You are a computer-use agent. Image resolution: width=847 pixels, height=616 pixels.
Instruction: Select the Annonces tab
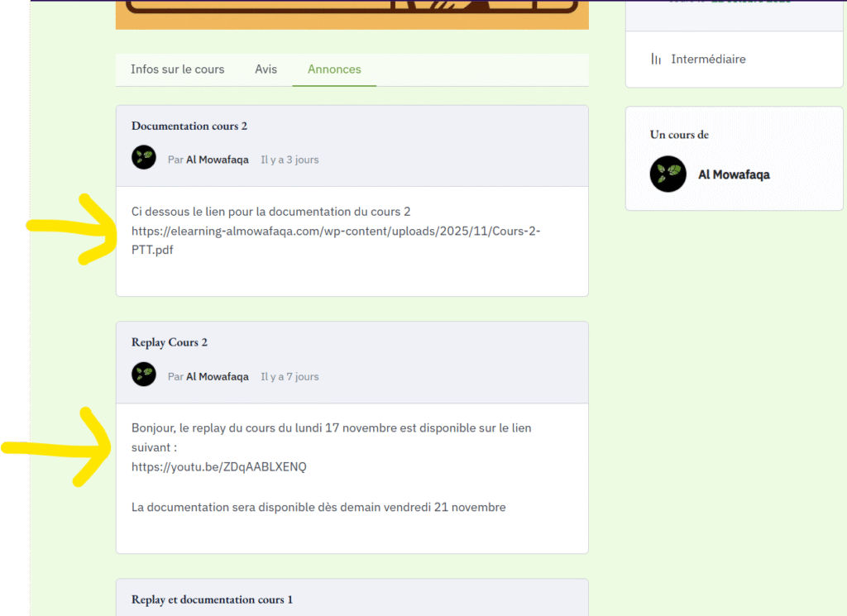click(x=334, y=69)
